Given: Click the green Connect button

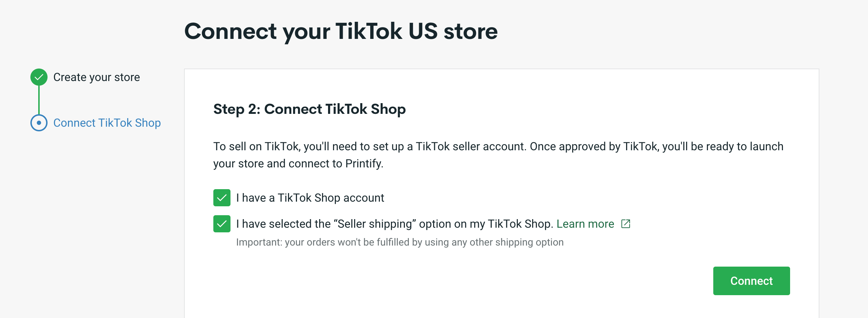Looking at the screenshot, I should tap(752, 281).
